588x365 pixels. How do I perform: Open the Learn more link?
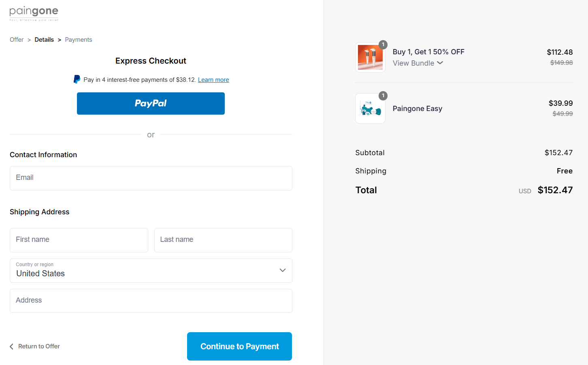[213, 79]
